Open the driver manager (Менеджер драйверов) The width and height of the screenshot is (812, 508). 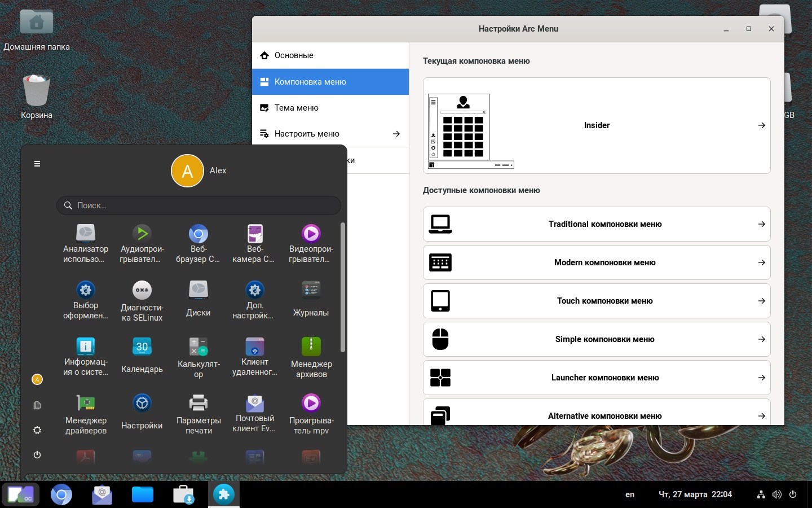[x=86, y=414]
